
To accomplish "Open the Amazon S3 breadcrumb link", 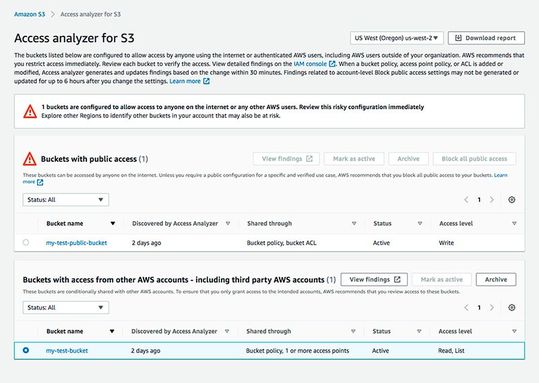I will [30, 14].
